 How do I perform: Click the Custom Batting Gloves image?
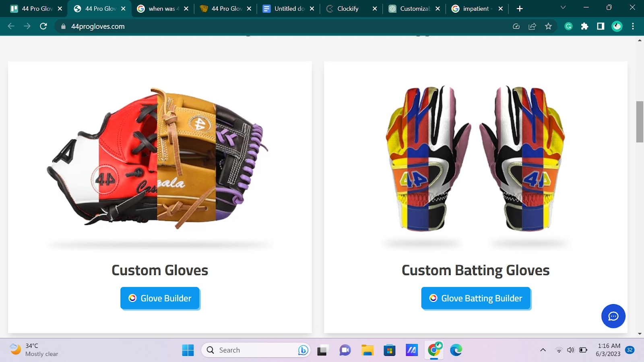point(475,158)
